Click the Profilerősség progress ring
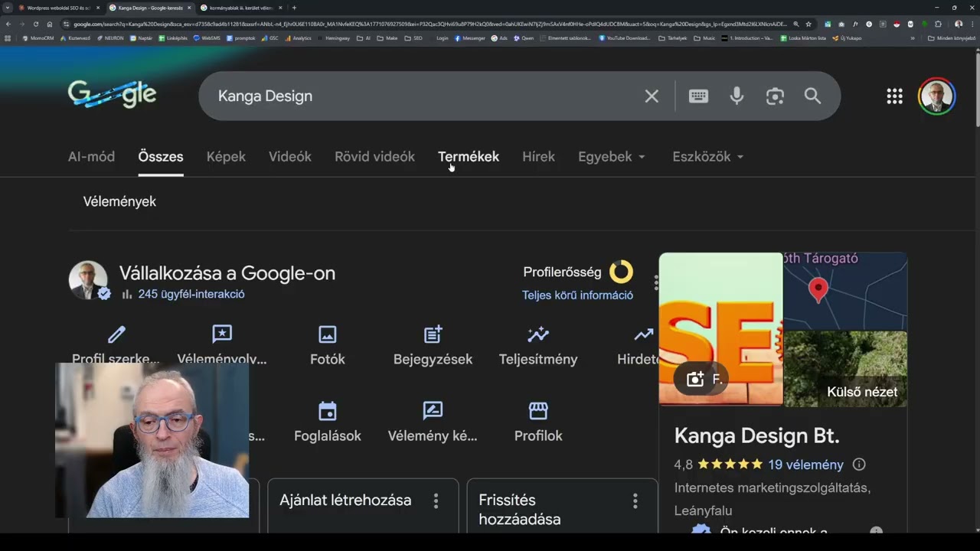The image size is (980, 551). point(621,272)
